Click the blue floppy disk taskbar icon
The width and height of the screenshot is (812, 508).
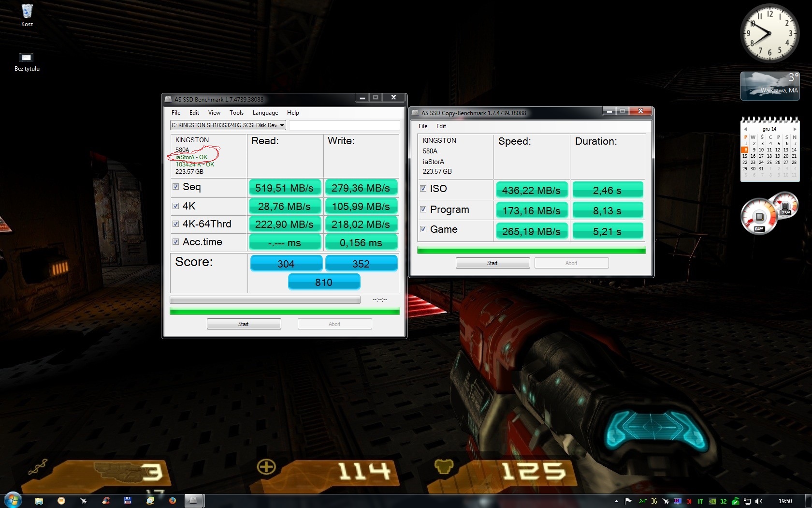tap(128, 501)
